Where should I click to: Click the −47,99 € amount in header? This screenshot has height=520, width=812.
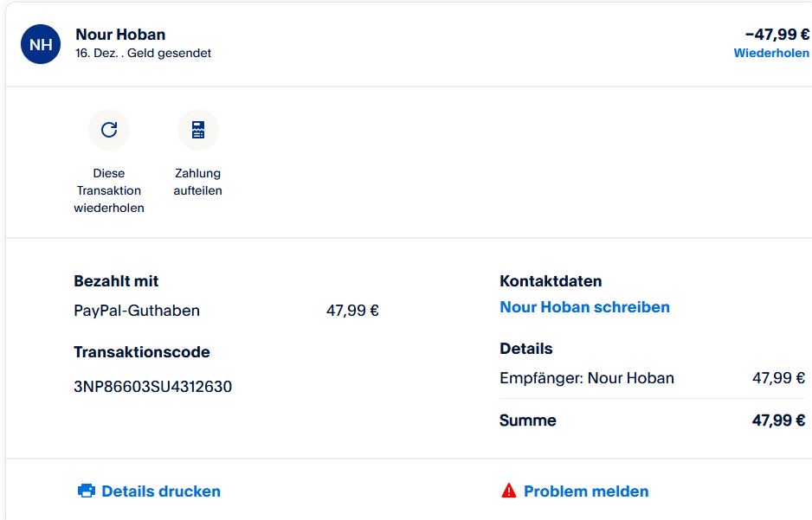[777, 35]
